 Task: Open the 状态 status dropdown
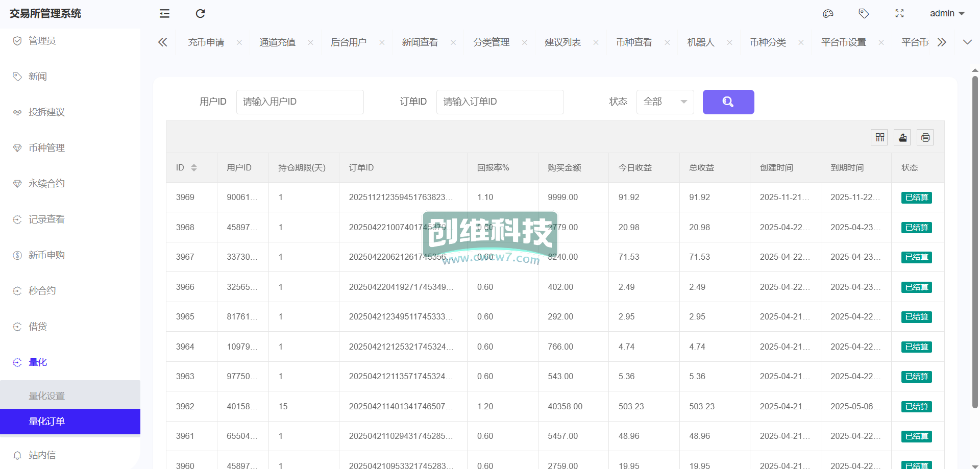665,102
